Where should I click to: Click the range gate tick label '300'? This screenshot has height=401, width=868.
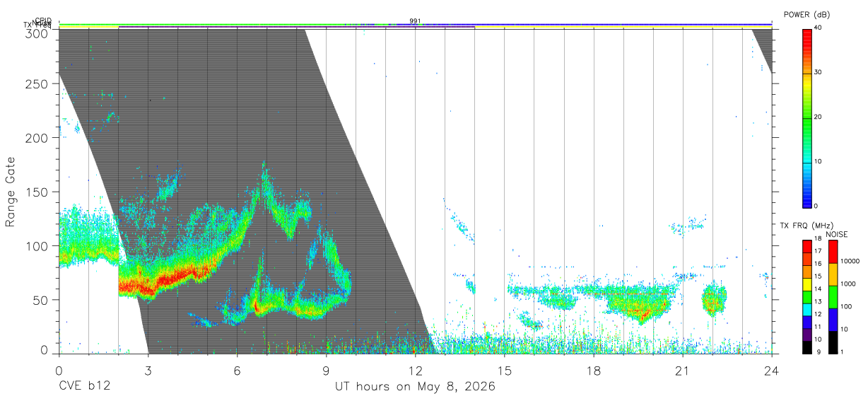pos(37,33)
